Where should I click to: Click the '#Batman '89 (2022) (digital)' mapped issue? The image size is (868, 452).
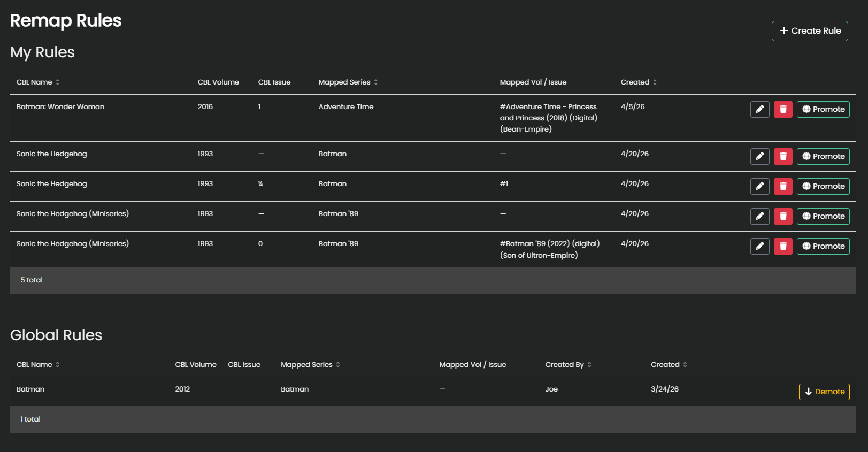(550, 249)
